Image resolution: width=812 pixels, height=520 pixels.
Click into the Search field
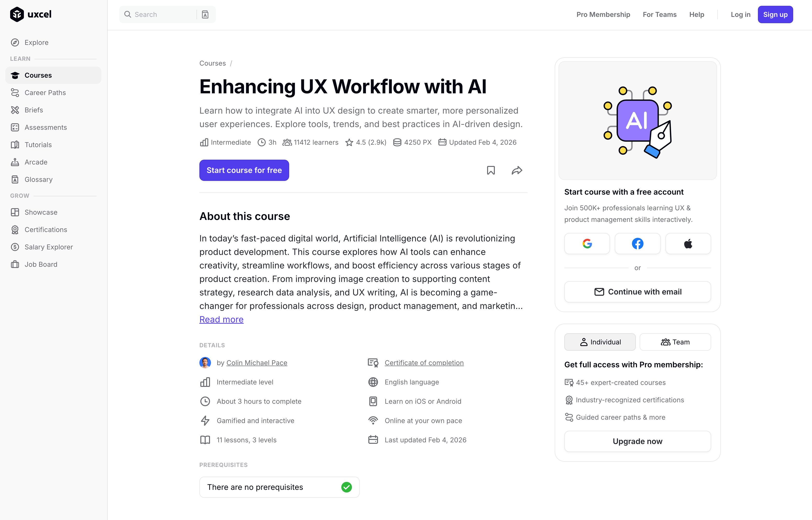(x=162, y=14)
